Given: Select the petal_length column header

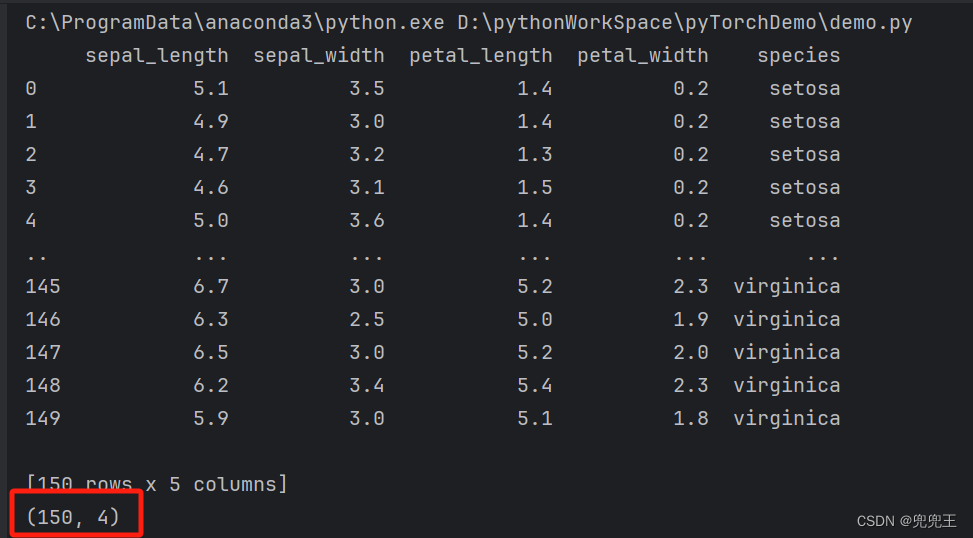Looking at the screenshot, I should 481,56.
